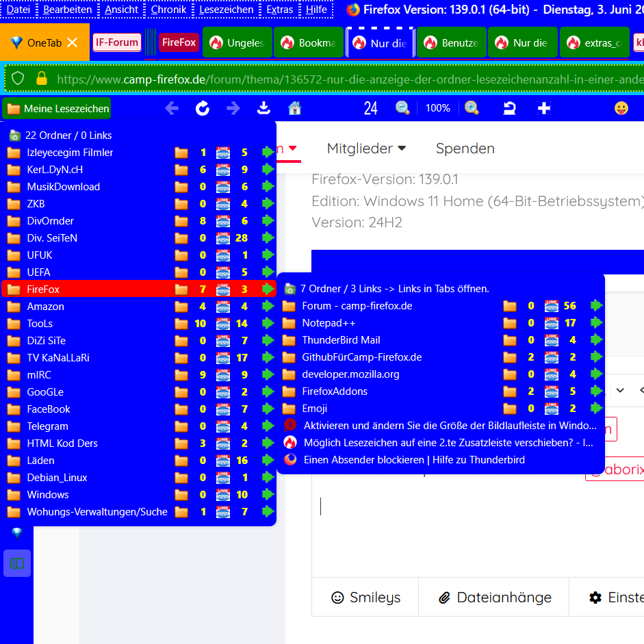Open Izleyecegim Filmler bookmark folder
The width and height of the screenshot is (644, 644).
point(139,153)
